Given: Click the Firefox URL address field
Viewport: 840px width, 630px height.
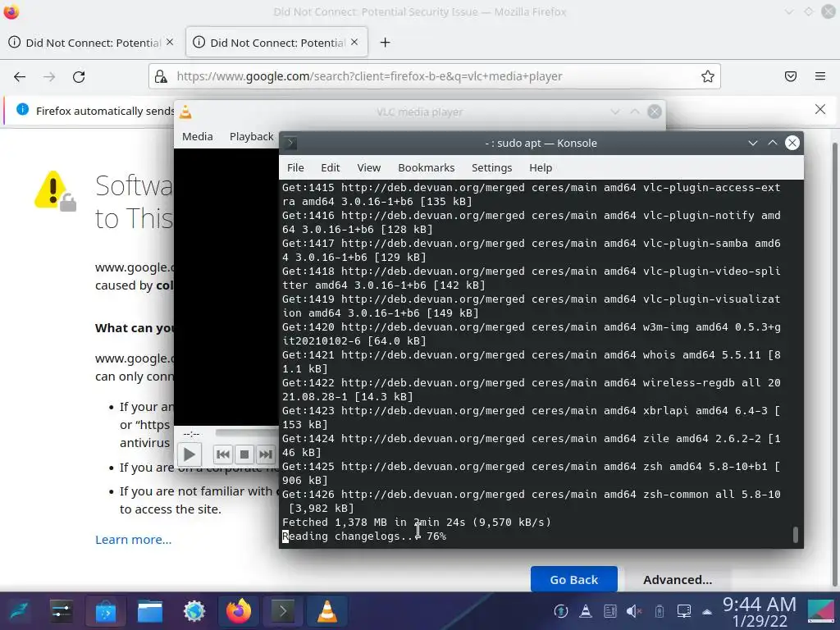Looking at the screenshot, I should (434, 76).
